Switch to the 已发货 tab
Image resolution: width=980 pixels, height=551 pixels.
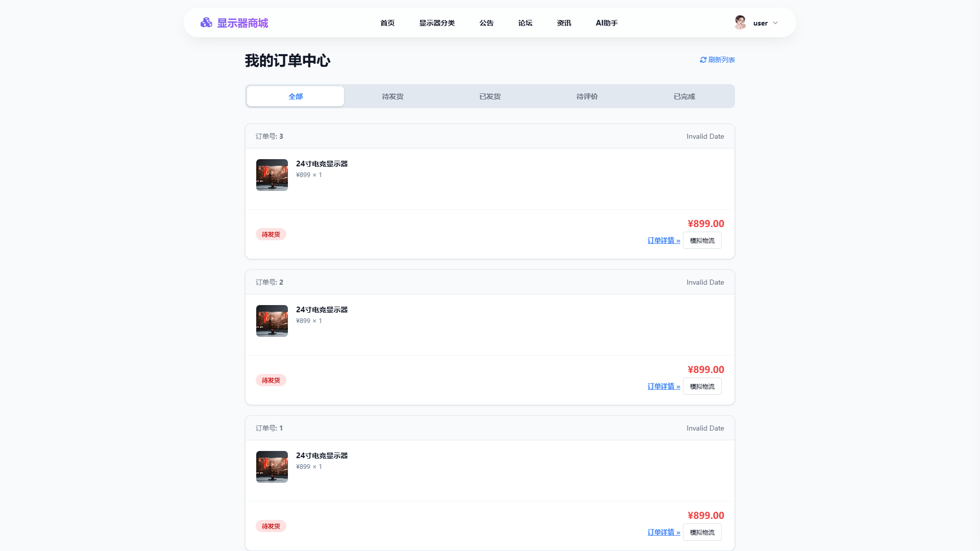pos(490,96)
